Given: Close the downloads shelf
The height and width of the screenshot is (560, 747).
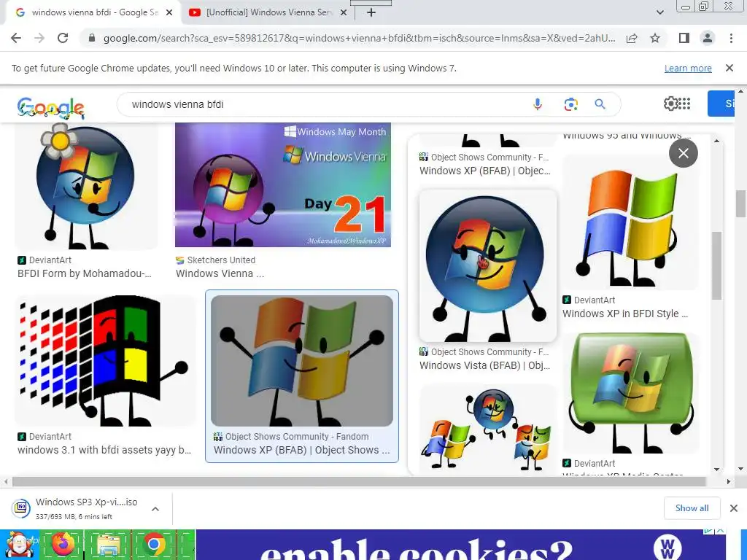Looking at the screenshot, I should (x=734, y=508).
